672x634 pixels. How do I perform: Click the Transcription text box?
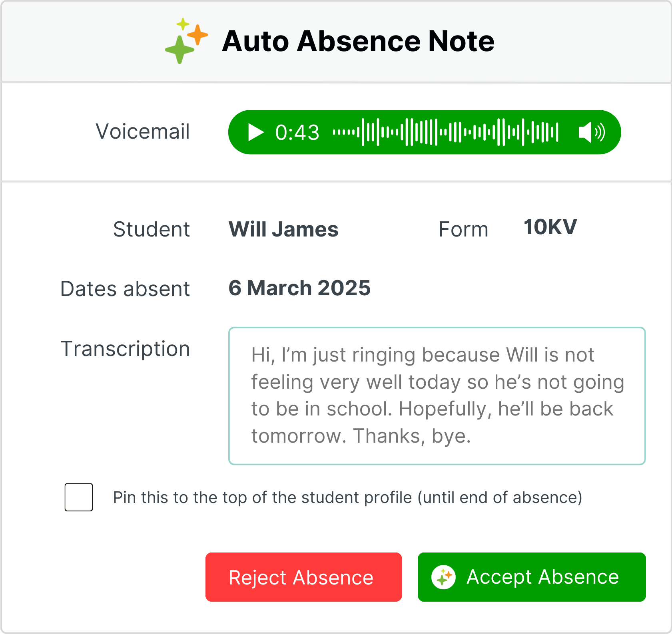click(x=437, y=396)
